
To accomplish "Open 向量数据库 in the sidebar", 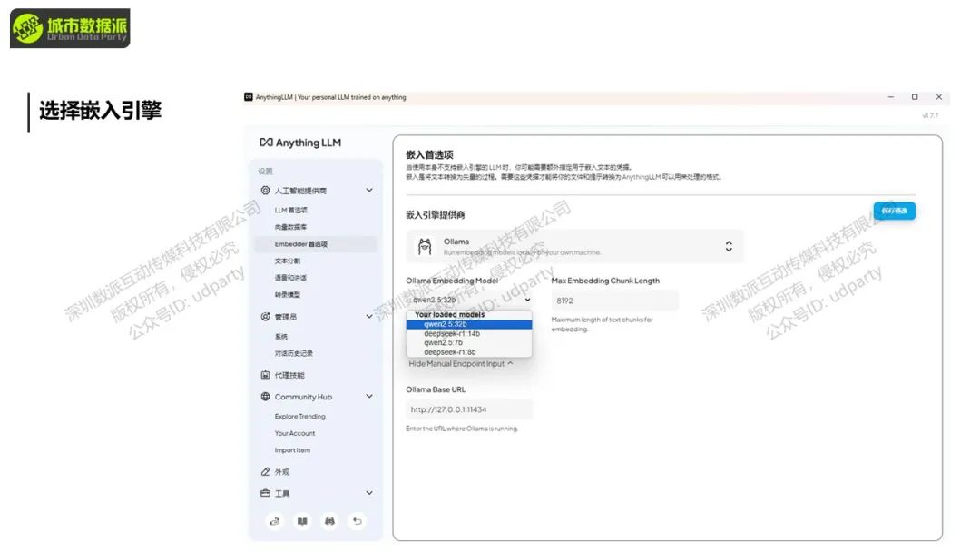I will [290, 227].
